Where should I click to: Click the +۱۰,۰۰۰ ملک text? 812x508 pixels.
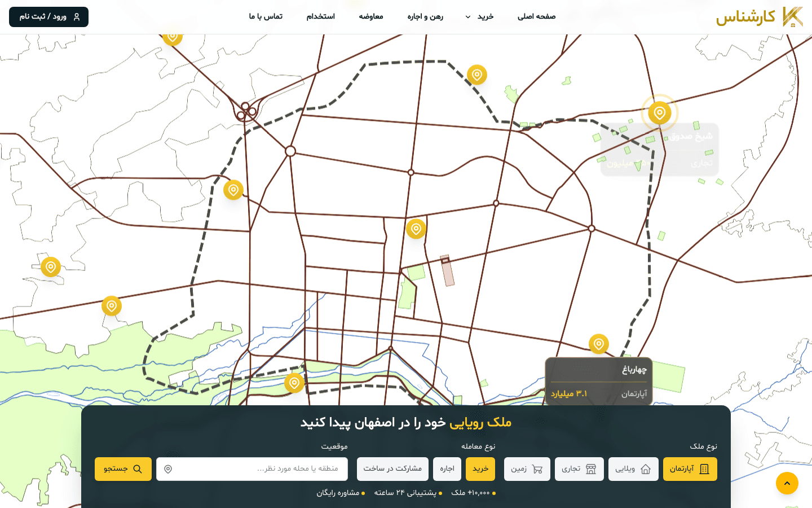[x=471, y=493]
